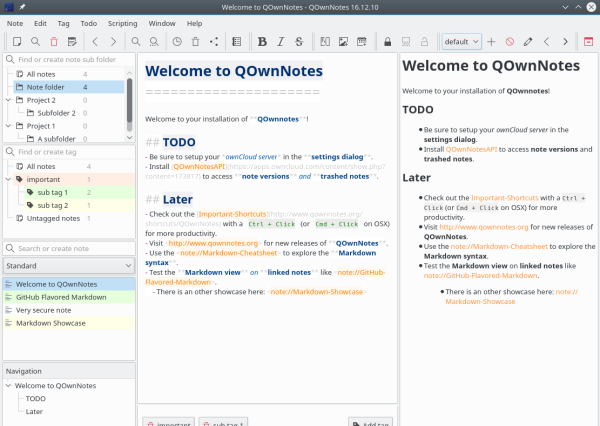The height and width of the screenshot is (426, 600).
Task: Click folder tree scroll up arrow
Action: (129, 72)
